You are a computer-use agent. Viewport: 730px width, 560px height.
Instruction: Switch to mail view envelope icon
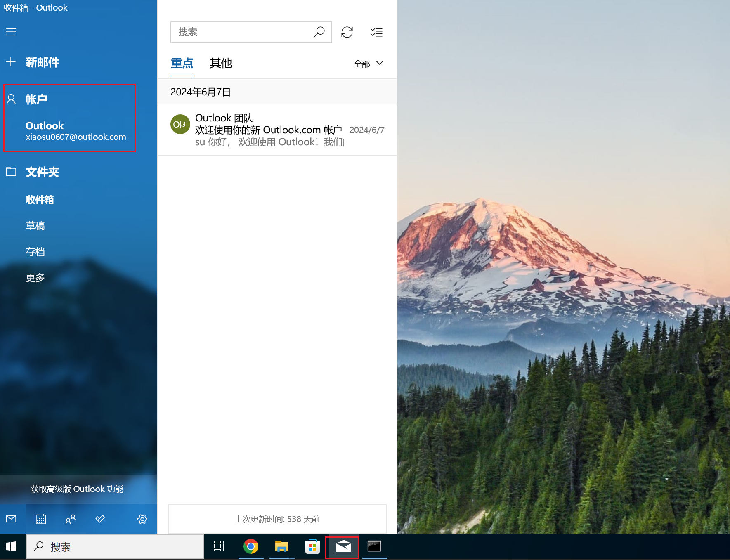click(x=11, y=519)
